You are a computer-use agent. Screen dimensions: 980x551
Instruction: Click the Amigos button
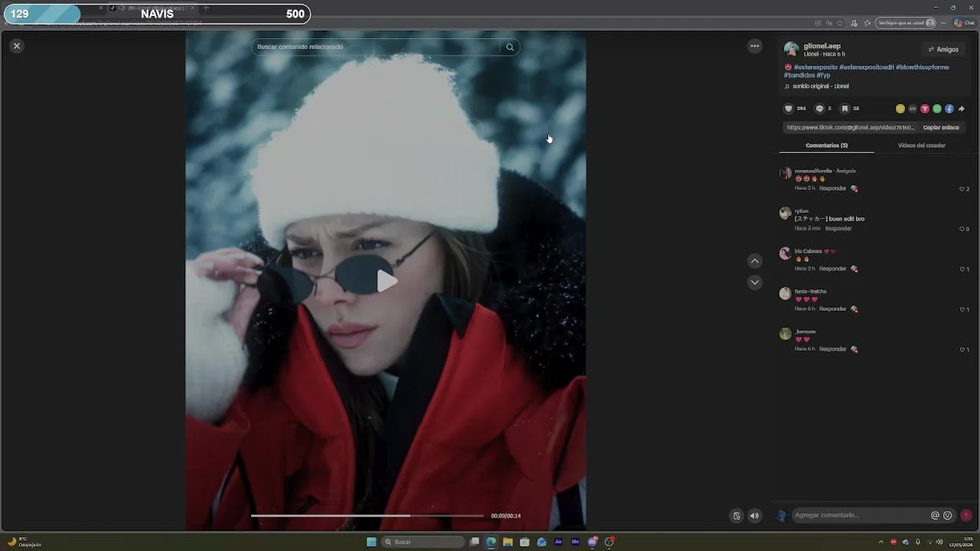tap(943, 49)
